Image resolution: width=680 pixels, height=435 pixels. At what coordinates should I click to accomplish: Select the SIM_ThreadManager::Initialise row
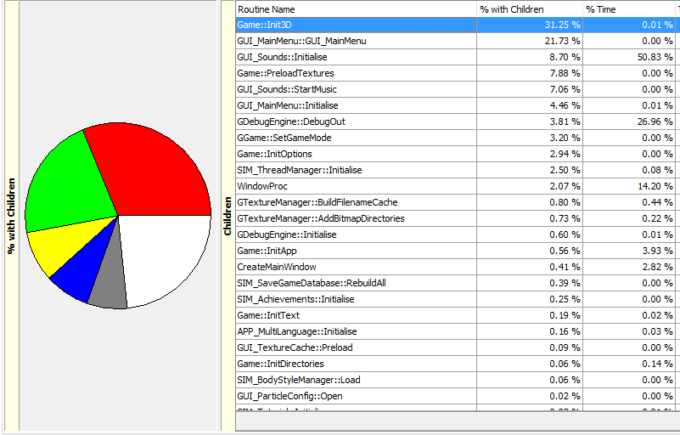click(458, 170)
